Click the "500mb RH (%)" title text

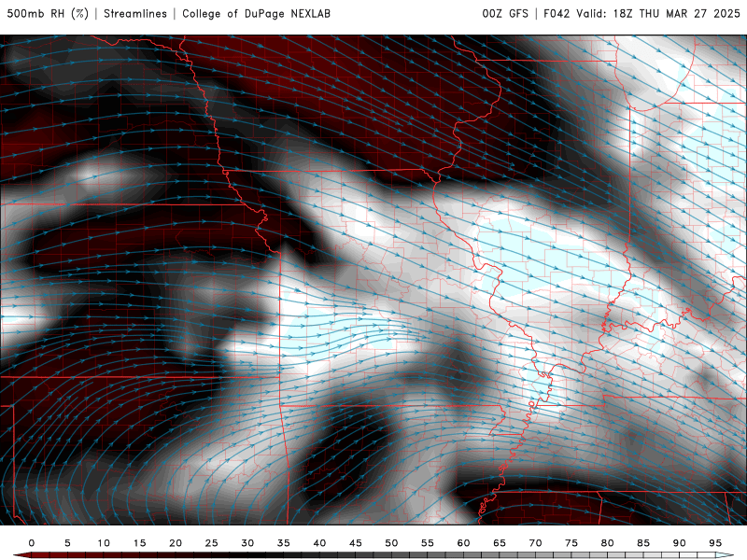pos(48,14)
